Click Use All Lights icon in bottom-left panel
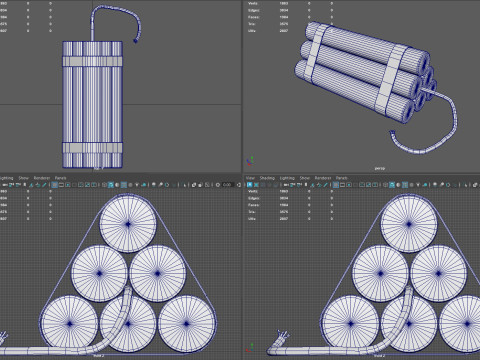This screenshot has width=480, height=360. [x=137, y=185]
